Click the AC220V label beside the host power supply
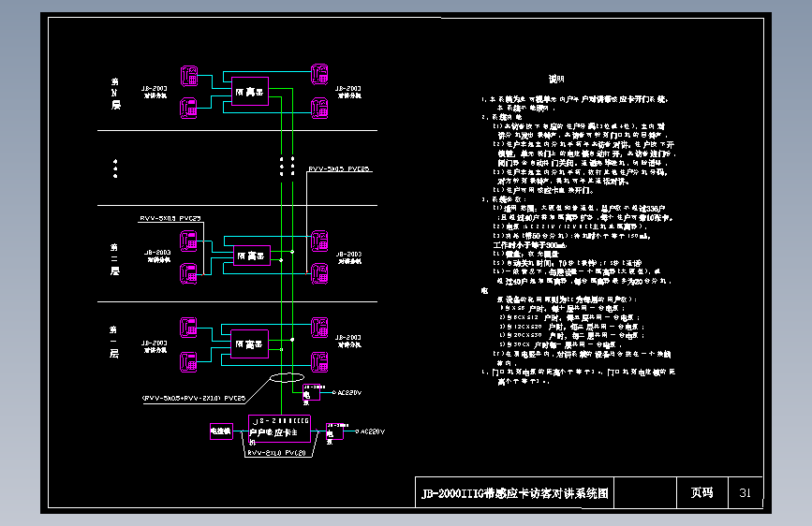The width and height of the screenshot is (812, 526). click(373, 431)
